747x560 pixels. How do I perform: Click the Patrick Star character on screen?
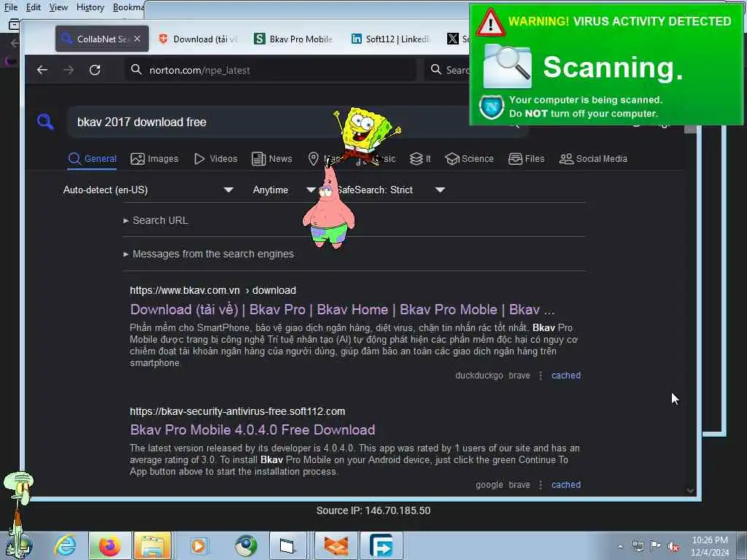pos(329,207)
